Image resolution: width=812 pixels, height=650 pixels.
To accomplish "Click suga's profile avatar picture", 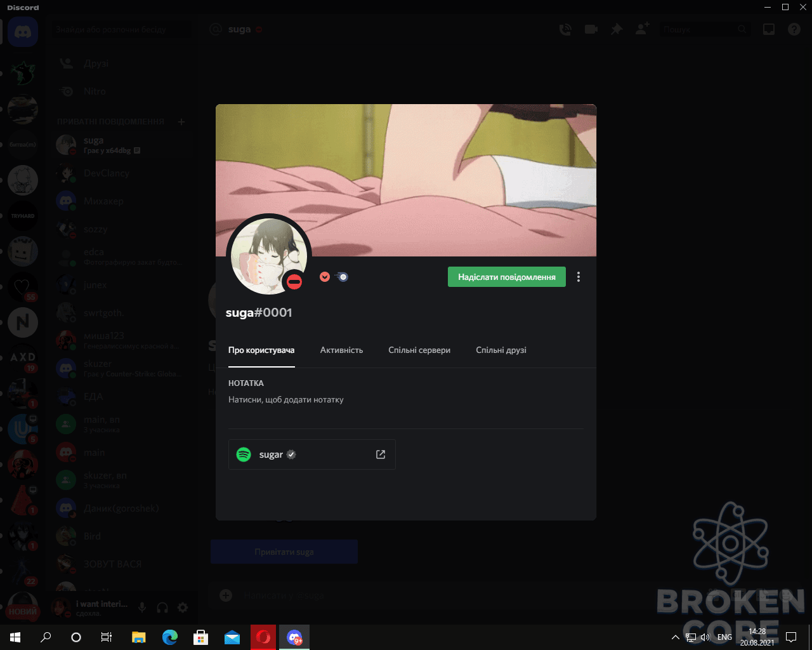I will 269,256.
